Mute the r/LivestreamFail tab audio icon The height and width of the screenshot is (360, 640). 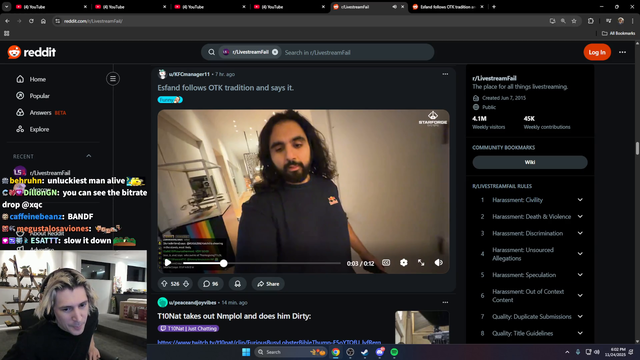(x=394, y=7)
